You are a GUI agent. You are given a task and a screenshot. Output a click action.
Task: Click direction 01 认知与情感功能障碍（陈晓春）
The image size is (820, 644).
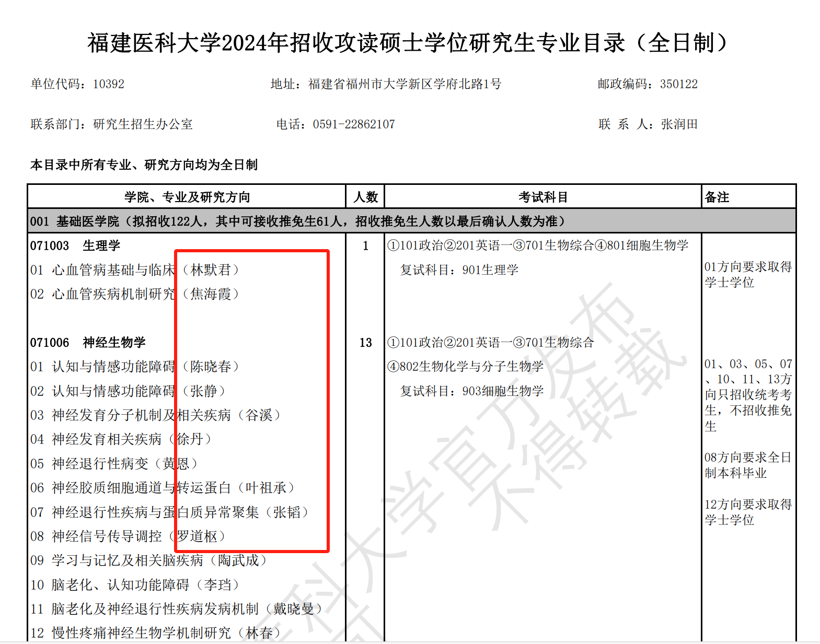click(x=135, y=367)
